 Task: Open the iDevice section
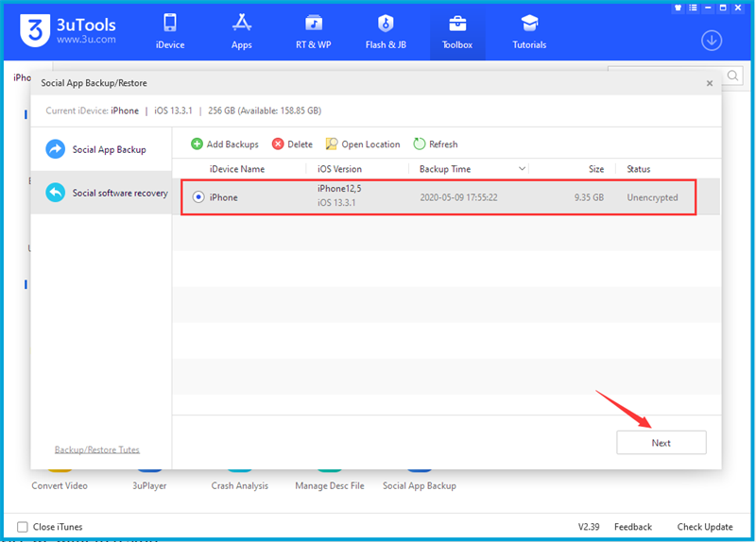tap(170, 32)
